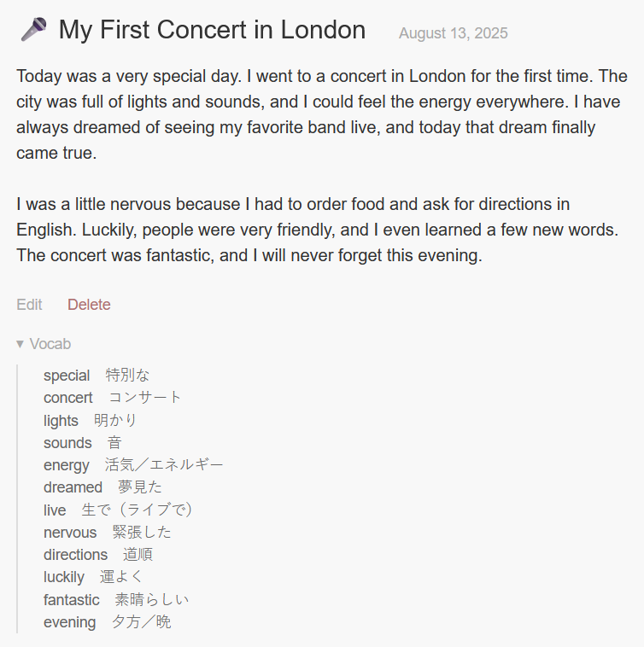Image resolution: width=644 pixels, height=647 pixels.
Task: Click the Vocab section label
Action: click(x=50, y=344)
